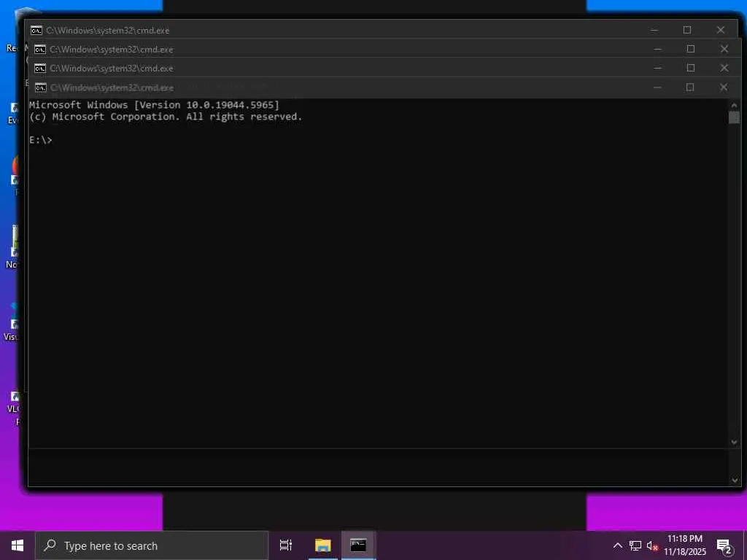Open the system menu icon of the rearmost cmd window
Screen dimensions: 747x560
pyautogui.click(x=36, y=31)
